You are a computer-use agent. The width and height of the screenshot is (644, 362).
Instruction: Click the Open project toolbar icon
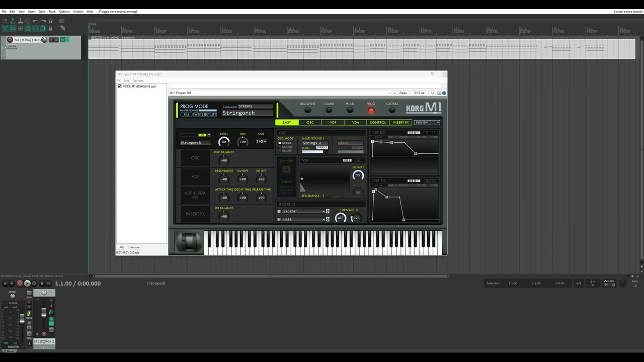click(x=13, y=21)
